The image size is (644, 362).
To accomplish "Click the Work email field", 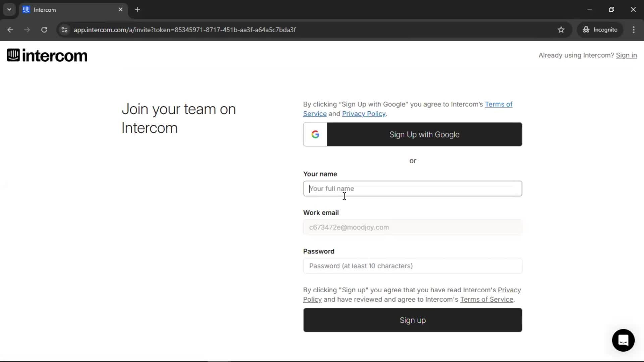I will [x=413, y=227].
